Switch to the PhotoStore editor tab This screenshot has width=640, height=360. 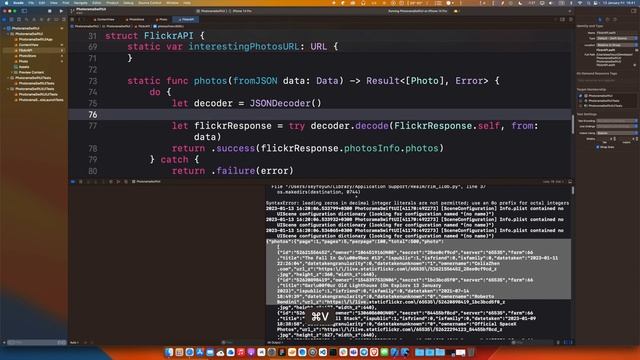tap(135, 19)
